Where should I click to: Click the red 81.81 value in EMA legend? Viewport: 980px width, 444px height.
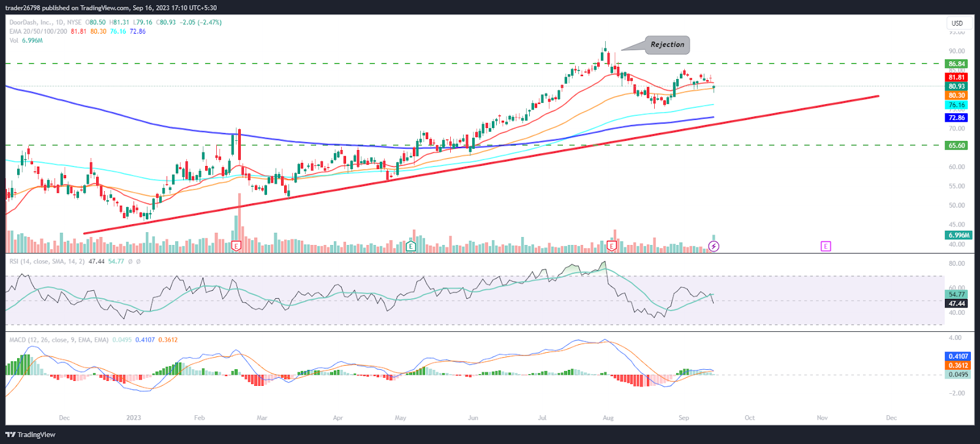78,31
